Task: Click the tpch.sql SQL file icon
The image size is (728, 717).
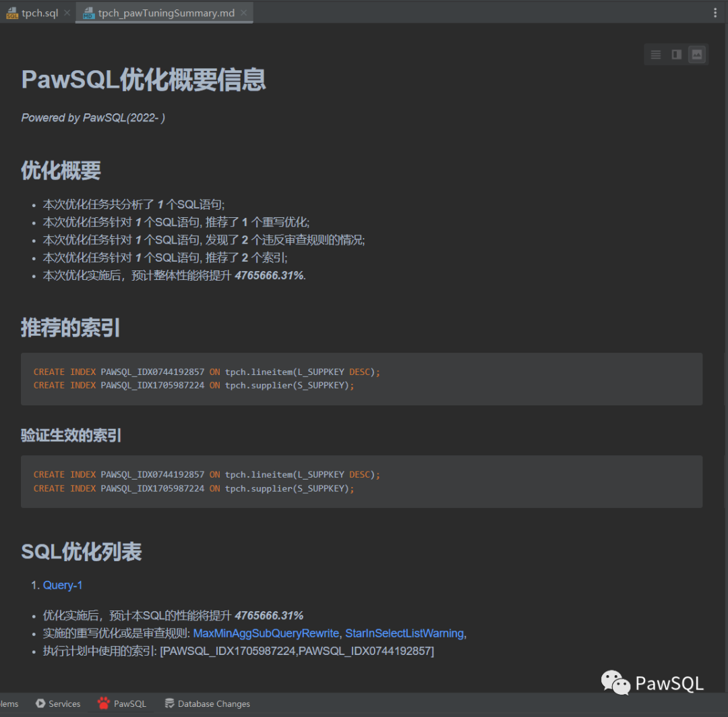Action: coord(12,13)
